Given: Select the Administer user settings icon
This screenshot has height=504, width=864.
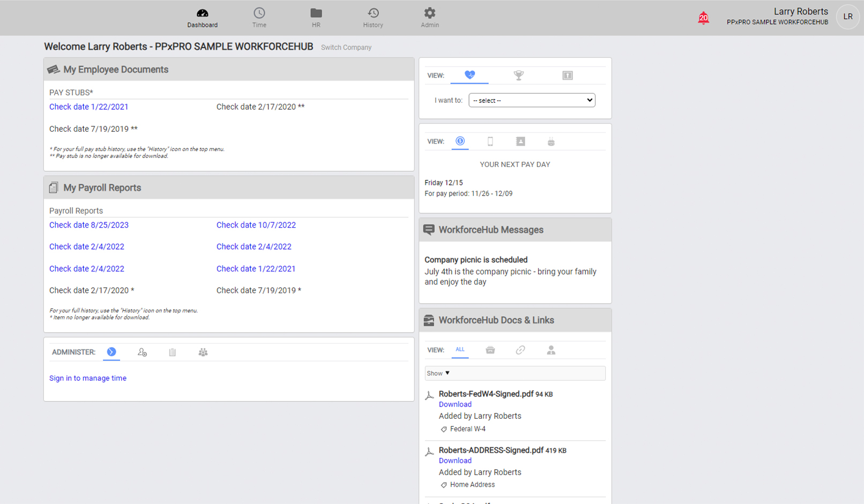Looking at the screenshot, I should point(142,352).
